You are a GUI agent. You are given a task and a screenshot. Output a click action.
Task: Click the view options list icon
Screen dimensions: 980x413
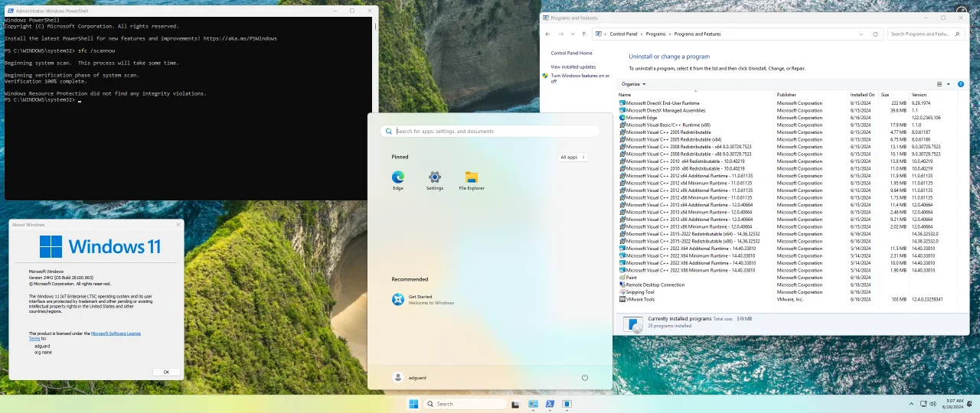point(940,84)
